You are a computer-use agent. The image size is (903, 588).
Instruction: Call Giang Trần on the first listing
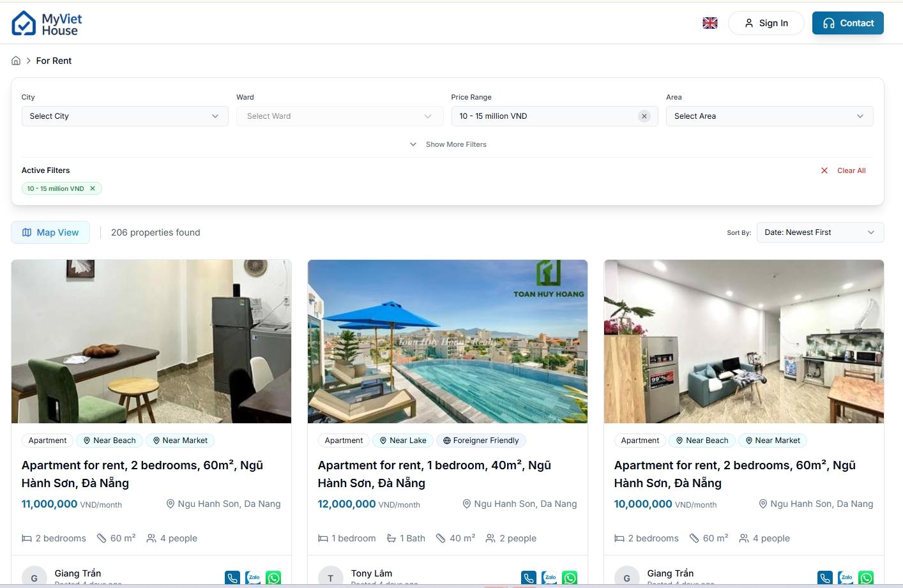pyautogui.click(x=232, y=578)
